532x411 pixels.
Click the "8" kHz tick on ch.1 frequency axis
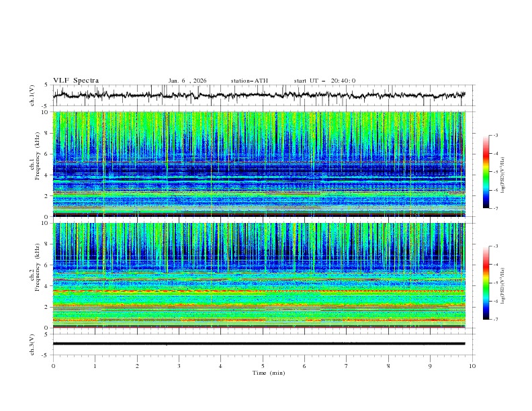(47, 133)
